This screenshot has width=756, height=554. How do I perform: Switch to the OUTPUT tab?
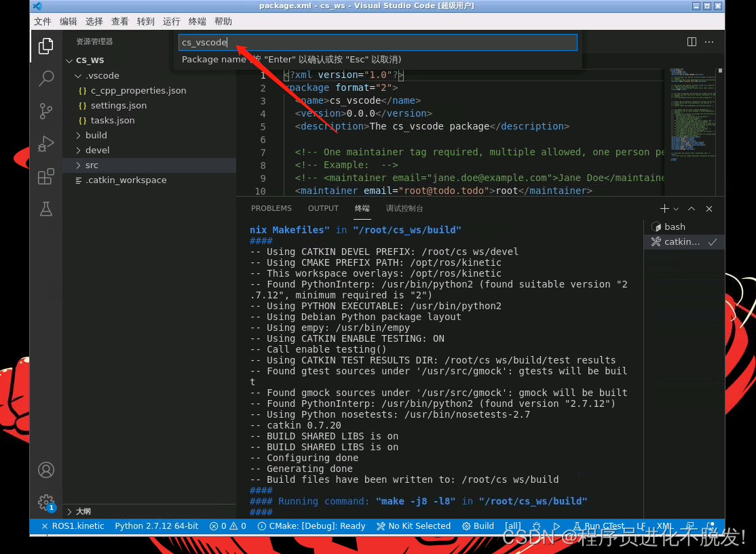(323, 208)
